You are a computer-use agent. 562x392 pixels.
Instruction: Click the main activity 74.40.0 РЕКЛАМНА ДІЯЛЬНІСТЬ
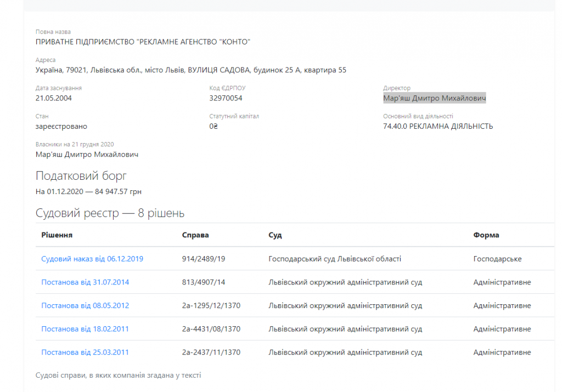coord(437,126)
